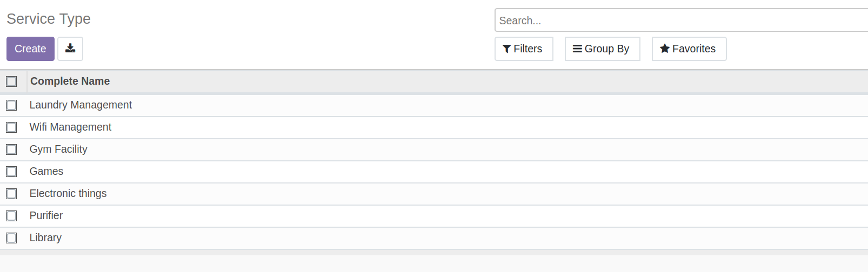Viewport: 868px width, 272px height.
Task: Focus the Search input field
Action: click(x=682, y=21)
